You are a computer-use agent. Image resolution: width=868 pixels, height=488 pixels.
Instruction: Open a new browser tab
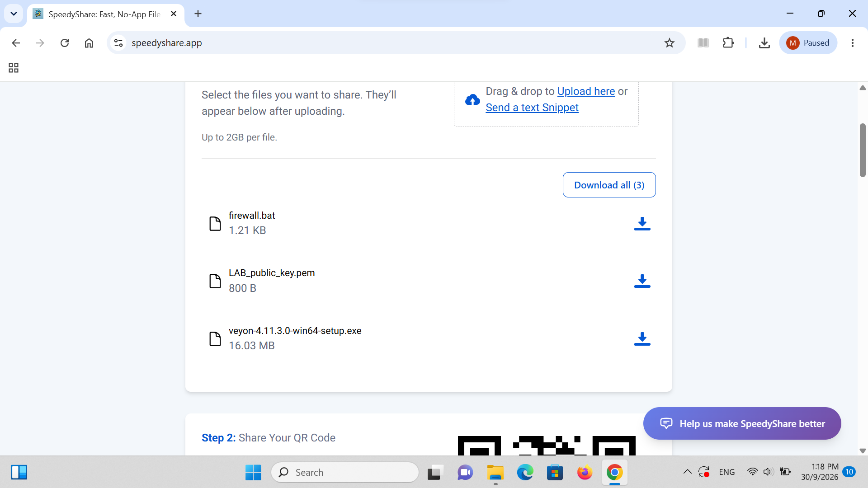[198, 14]
